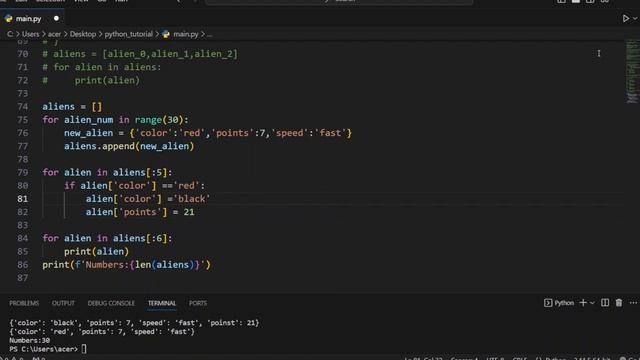
Task: Select the main.py editor tab
Action: (32, 18)
